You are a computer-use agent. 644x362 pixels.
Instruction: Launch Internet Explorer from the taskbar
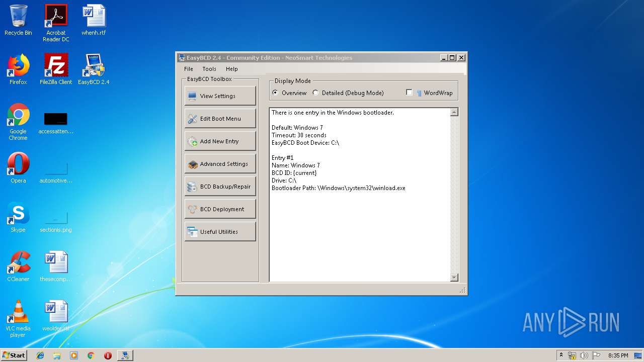(x=40, y=355)
